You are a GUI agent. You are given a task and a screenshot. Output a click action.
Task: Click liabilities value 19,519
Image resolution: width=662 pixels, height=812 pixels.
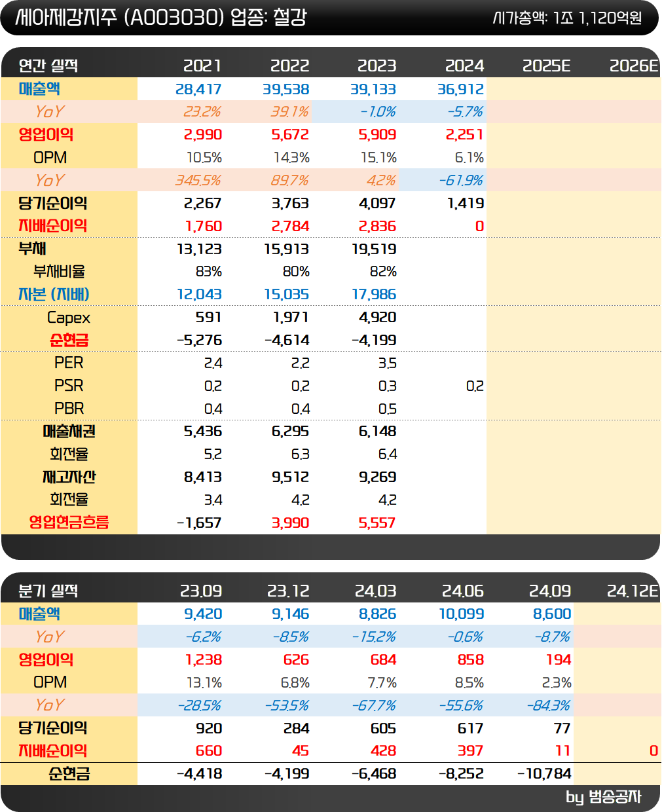tap(374, 249)
